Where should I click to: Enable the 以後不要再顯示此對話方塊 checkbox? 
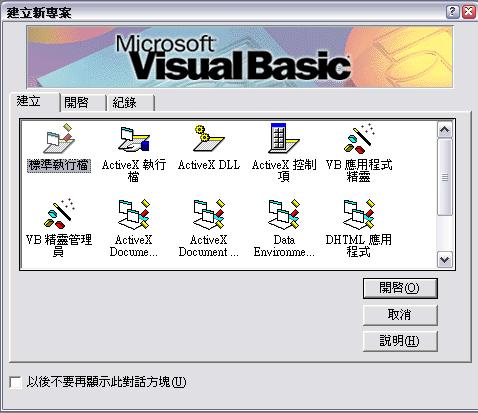point(15,382)
